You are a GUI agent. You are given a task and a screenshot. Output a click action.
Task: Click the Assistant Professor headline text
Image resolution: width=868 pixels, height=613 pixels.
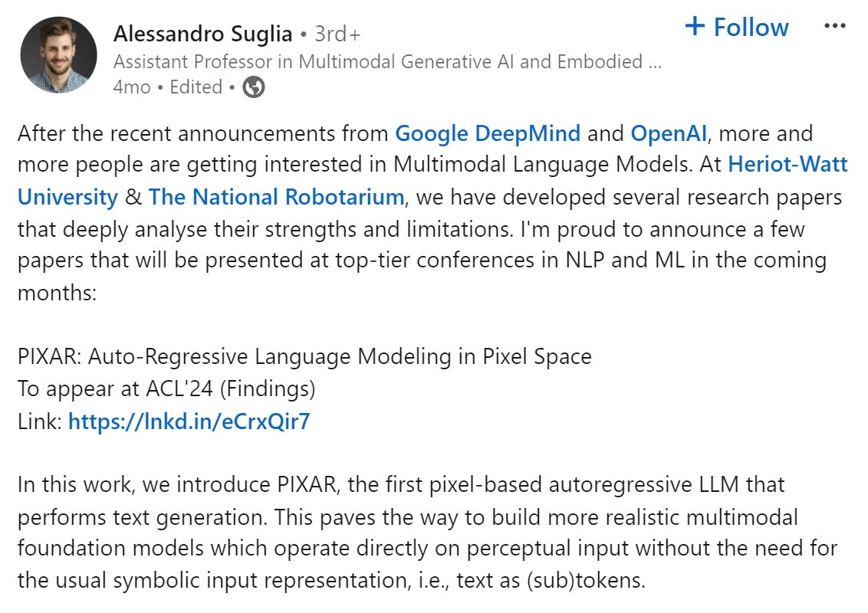click(x=386, y=62)
